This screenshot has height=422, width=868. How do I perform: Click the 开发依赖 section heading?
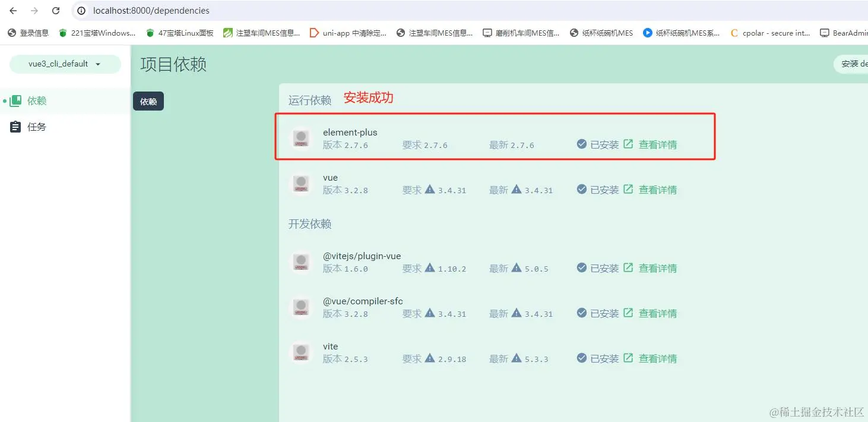(310, 223)
